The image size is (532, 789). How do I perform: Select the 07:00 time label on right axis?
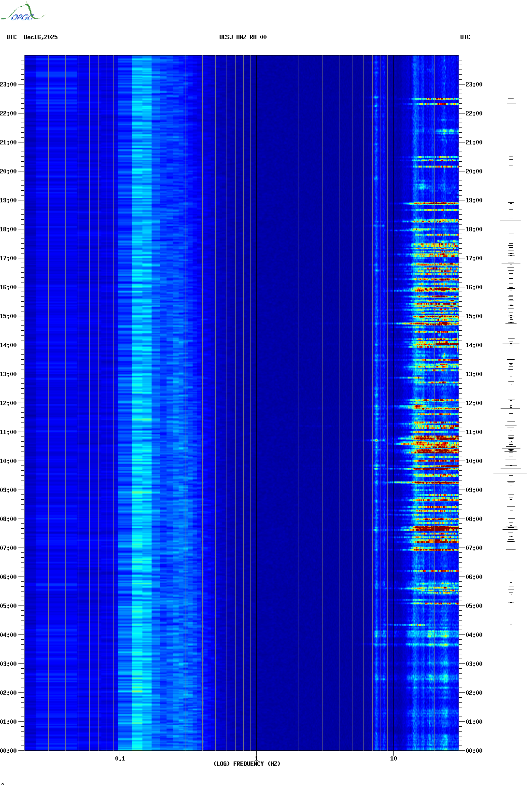point(474,548)
